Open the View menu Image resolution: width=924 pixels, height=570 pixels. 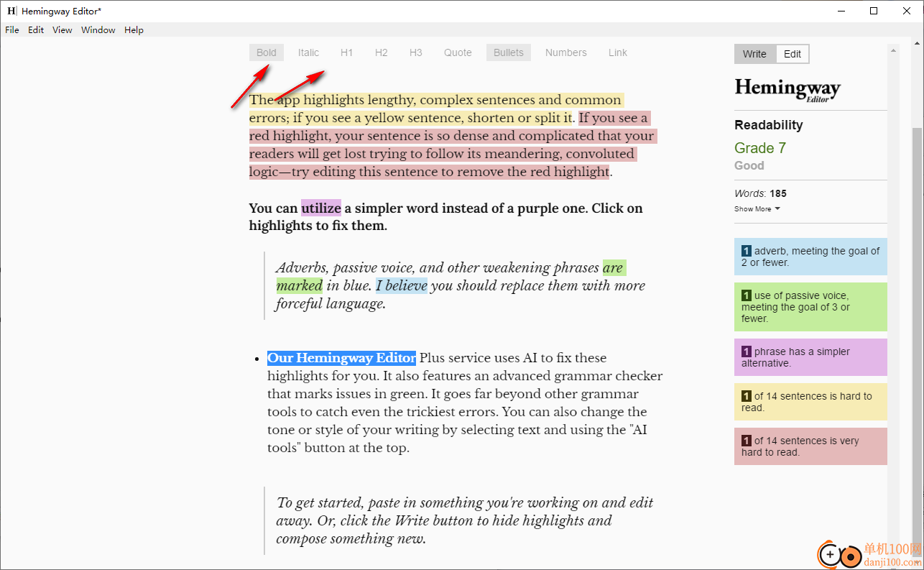point(63,30)
